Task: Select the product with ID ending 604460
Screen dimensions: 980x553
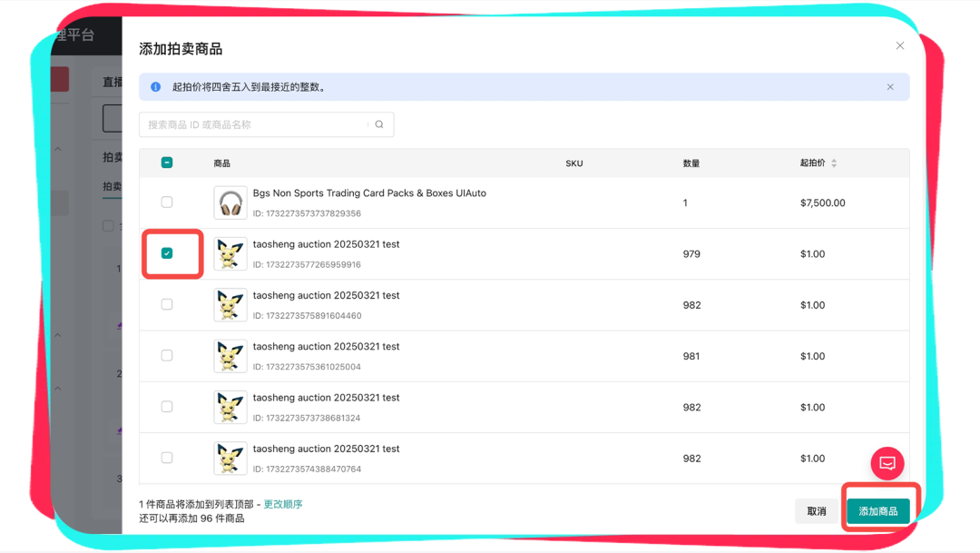Action: (x=167, y=305)
